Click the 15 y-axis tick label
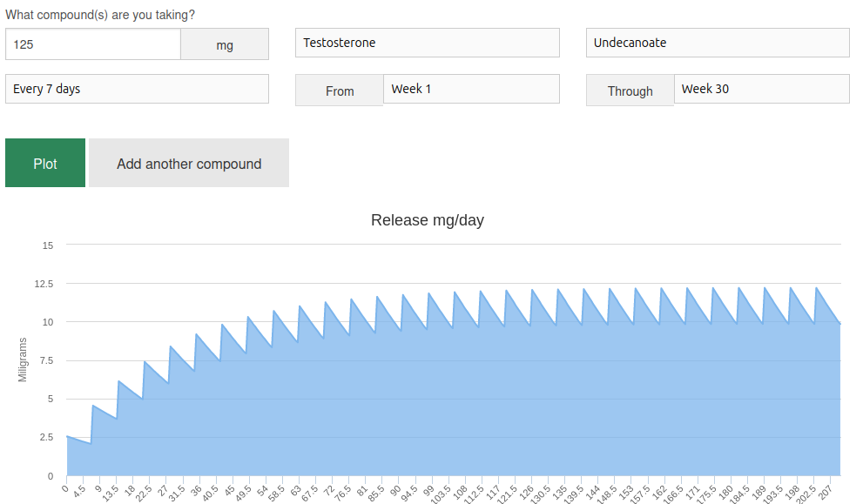The image size is (863, 504). point(48,245)
